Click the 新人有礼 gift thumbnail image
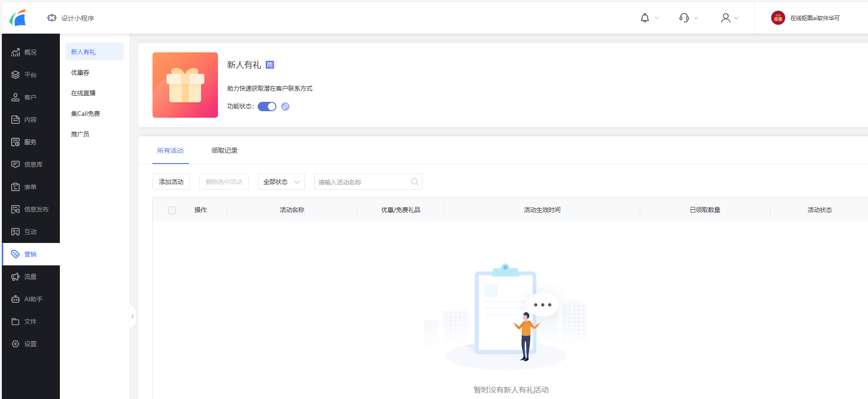Screen dimensions: 868x399 click(185, 85)
